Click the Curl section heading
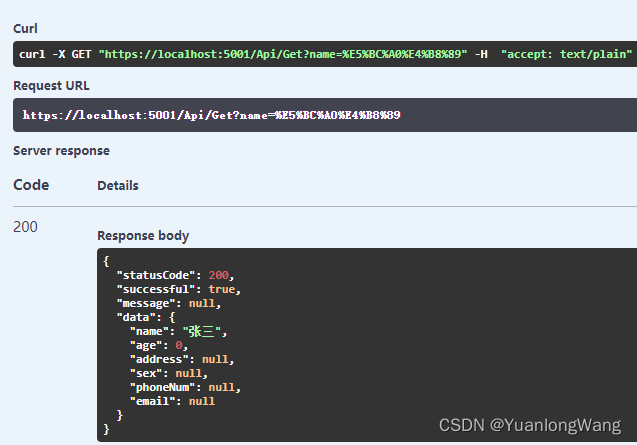Image resolution: width=637 pixels, height=445 pixels. click(x=25, y=28)
